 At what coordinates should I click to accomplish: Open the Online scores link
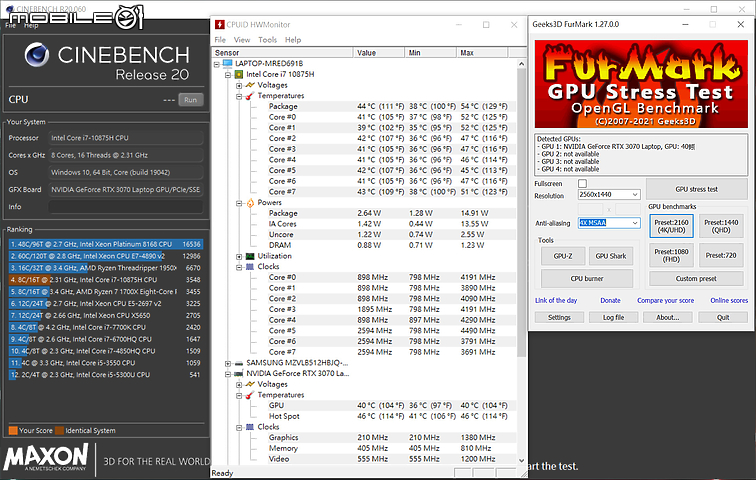point(729,300)
